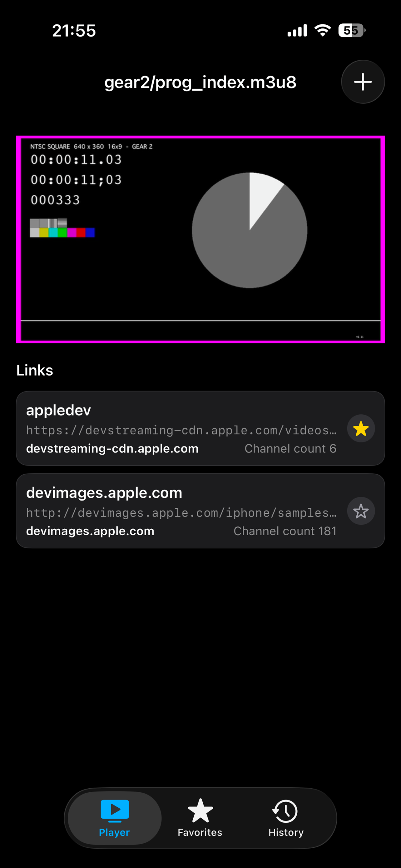Tap the devstreaming-cdn.apple.com host label
The width and height of the screenshot is (401, 868).
(112, 448)
